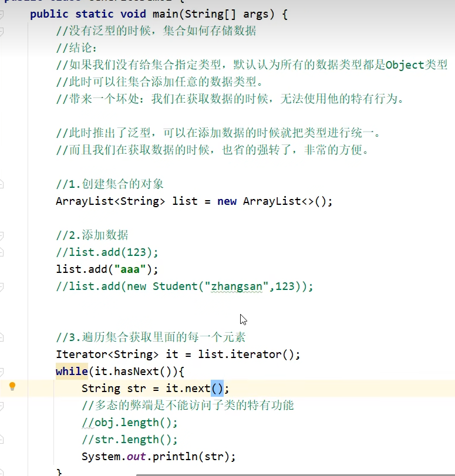Click the word 'Object' in the comment

tap(405, 65)
